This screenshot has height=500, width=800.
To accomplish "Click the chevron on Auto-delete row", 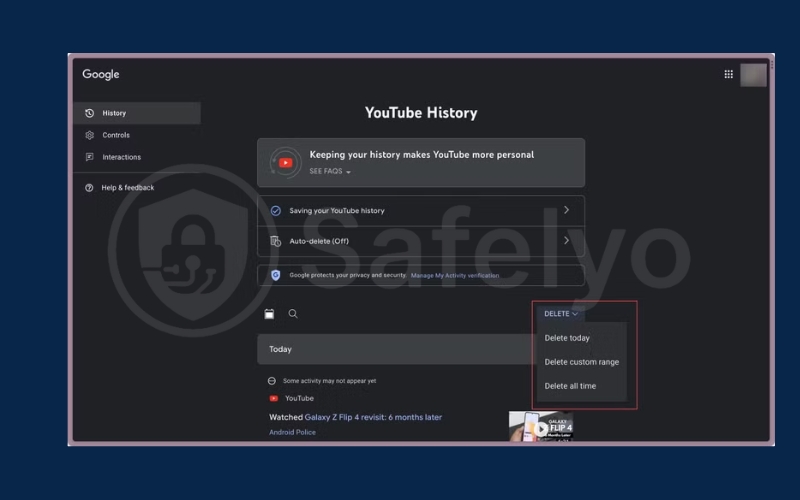I will pos(566,241).
